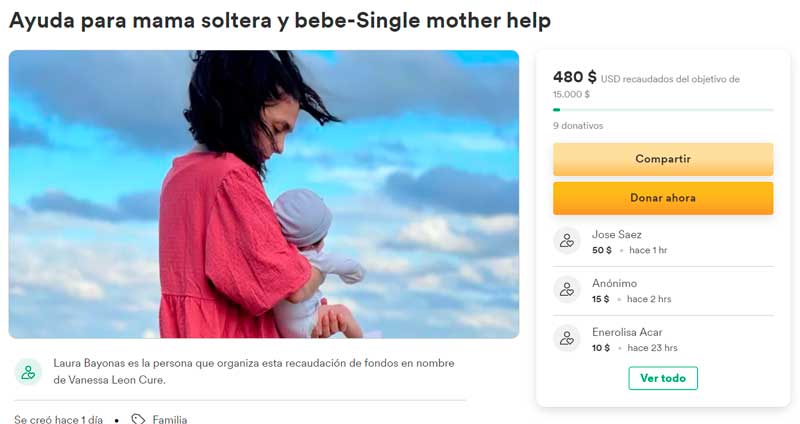Click the Compartir button

click(663, 159)
